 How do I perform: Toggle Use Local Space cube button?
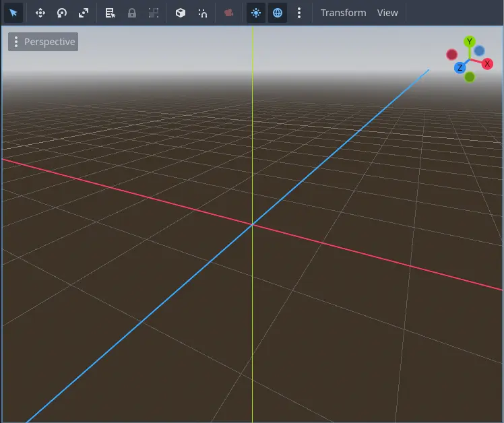point(181,13)
